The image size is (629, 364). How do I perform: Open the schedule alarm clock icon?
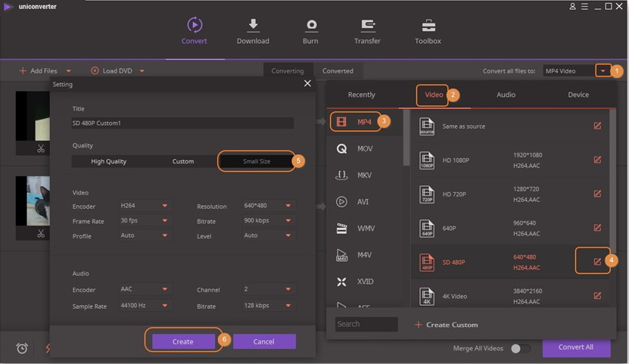(22, 348)
